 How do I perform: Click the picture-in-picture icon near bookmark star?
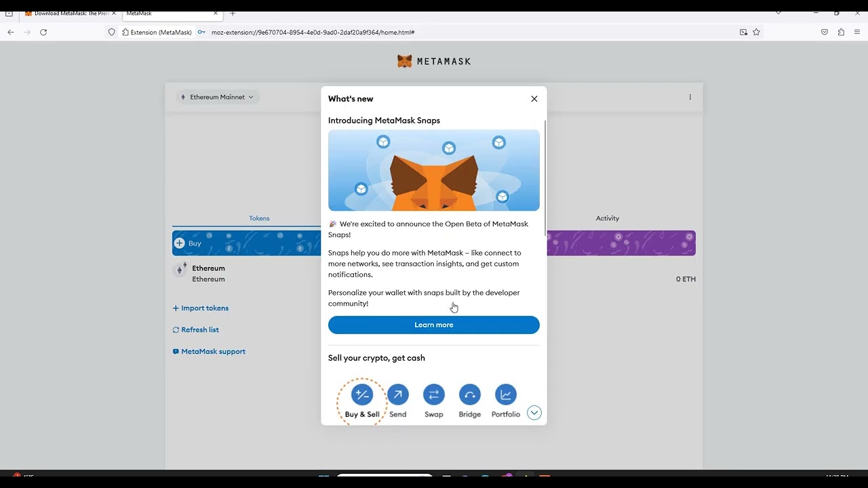pos(743,32)
